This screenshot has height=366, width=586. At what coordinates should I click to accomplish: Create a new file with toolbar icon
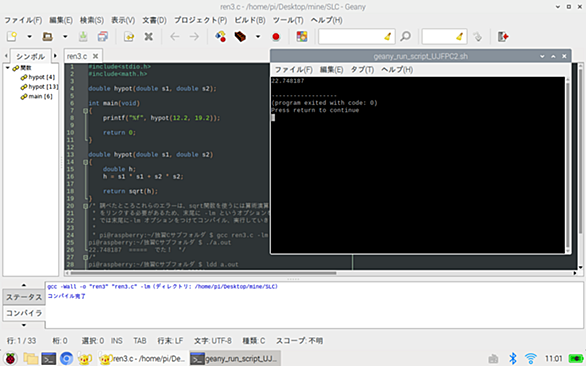tap(12, 37)
